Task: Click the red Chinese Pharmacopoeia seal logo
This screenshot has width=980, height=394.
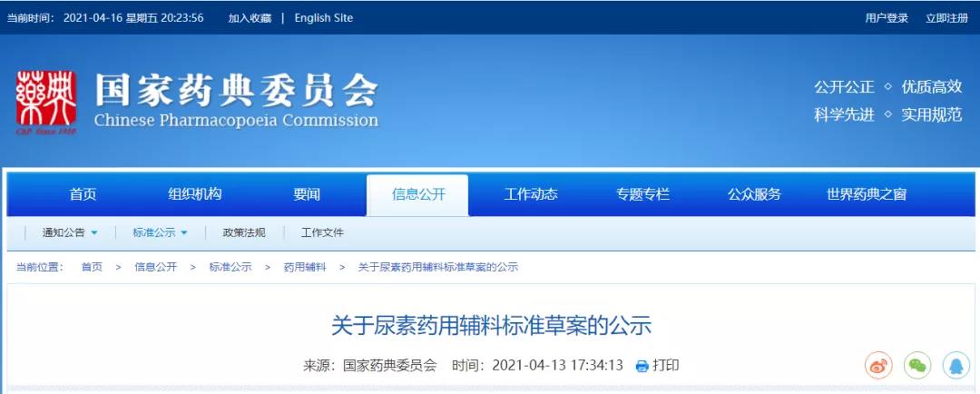Action: (x=46, y=102)
